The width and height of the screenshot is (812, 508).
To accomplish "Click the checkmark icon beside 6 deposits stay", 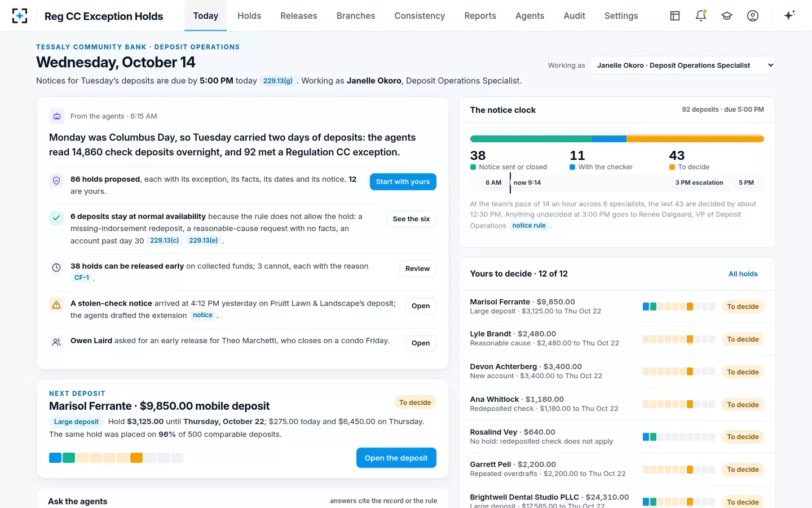I will click(56, 218).
